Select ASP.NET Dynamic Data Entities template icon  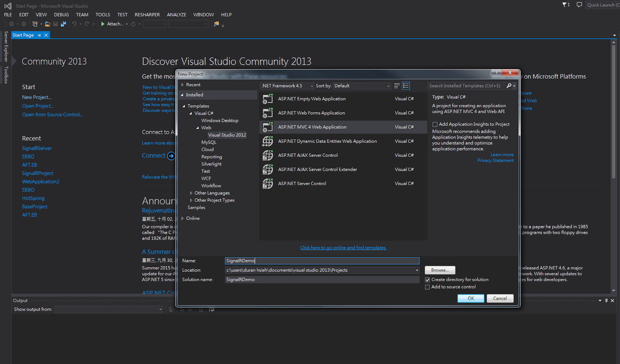(x=268, y=141)
